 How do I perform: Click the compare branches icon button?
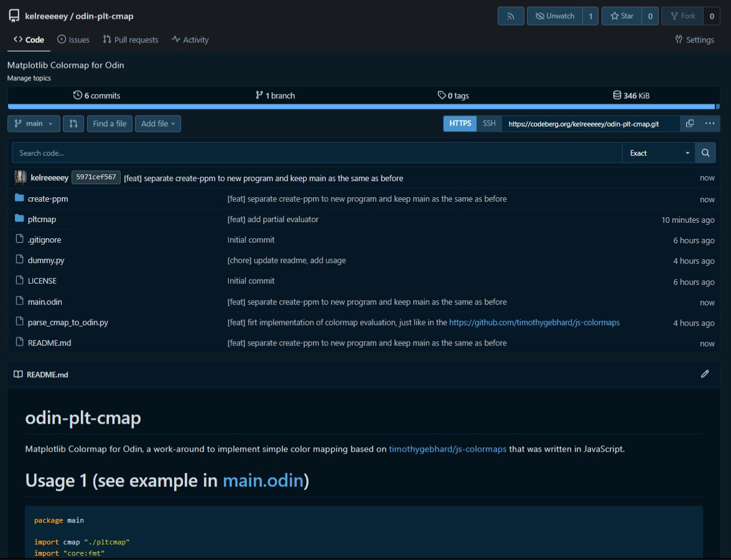[x=73, y=124]
